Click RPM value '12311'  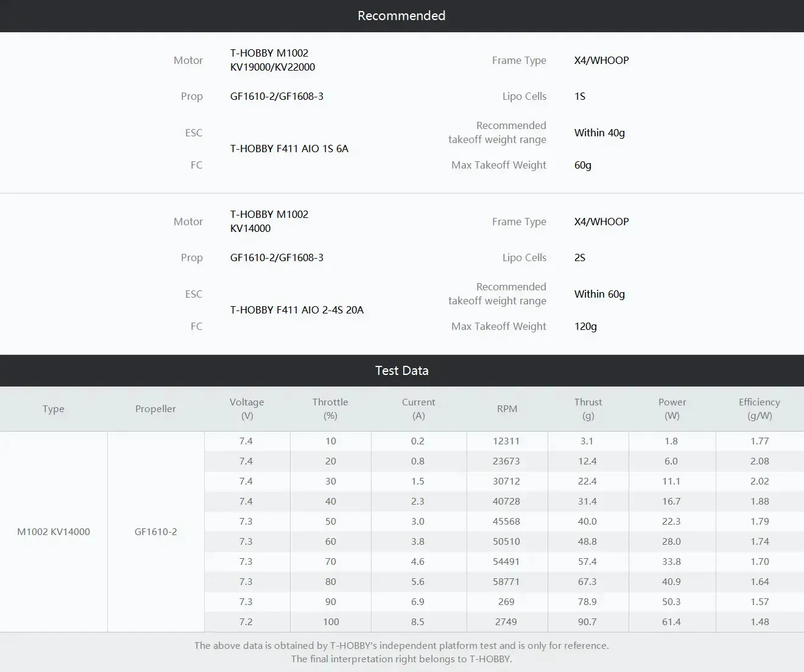(x=507, y=441)
